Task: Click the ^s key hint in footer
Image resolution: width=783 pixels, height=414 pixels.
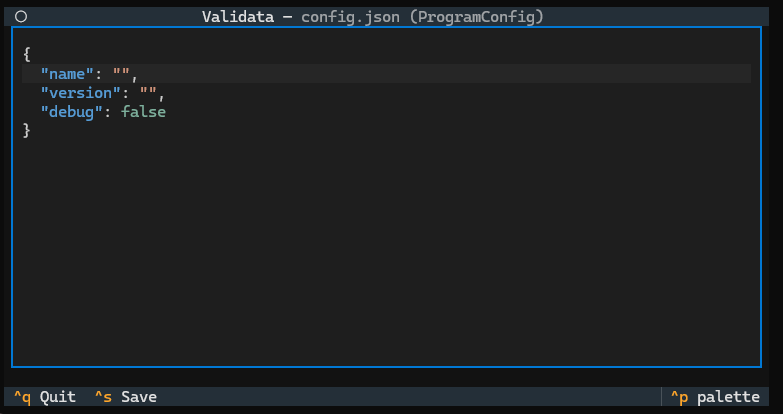Action: (103, 397)
